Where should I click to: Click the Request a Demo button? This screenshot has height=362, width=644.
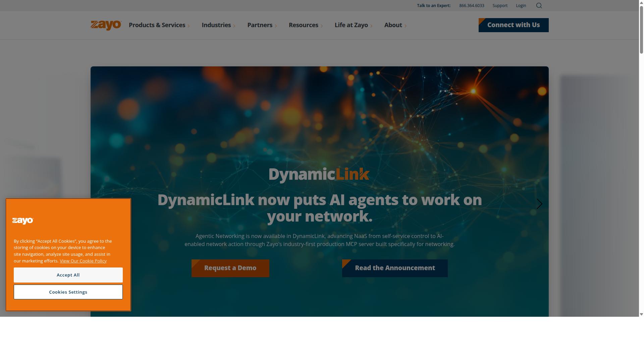[x=230, y=268]
